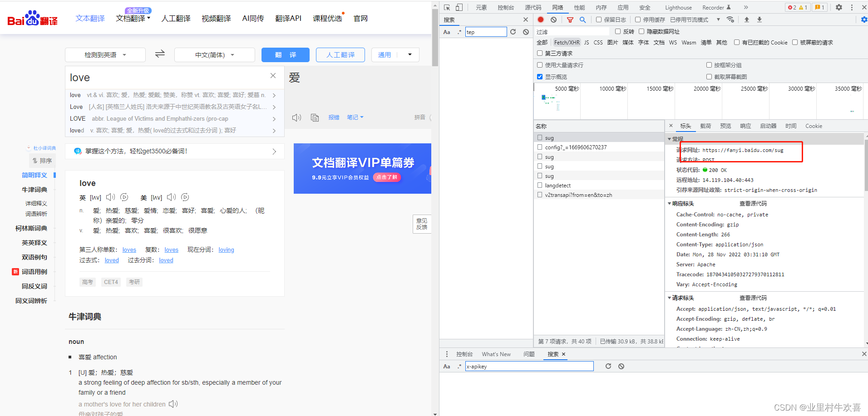The width and height of the screenshot is (868, 416).
Task: Play American pronunciation of love
Action: click(172, 197)
